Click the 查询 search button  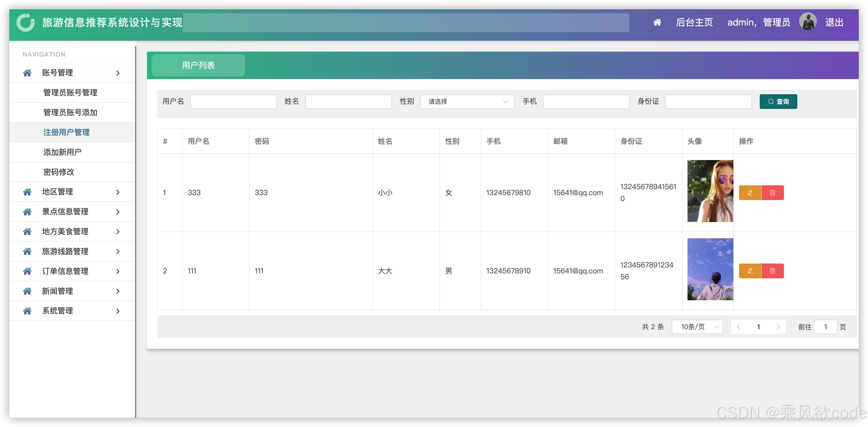click(778, 101)
